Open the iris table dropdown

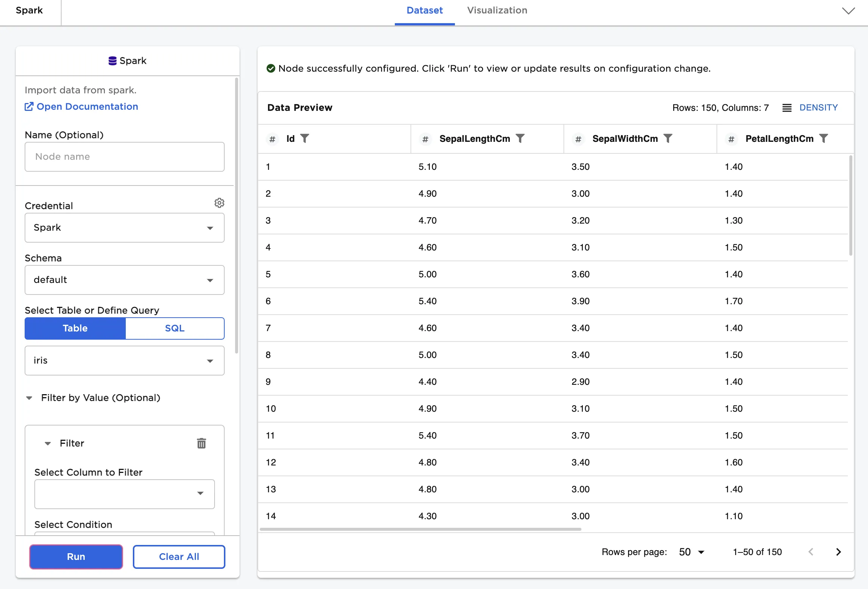124,361
